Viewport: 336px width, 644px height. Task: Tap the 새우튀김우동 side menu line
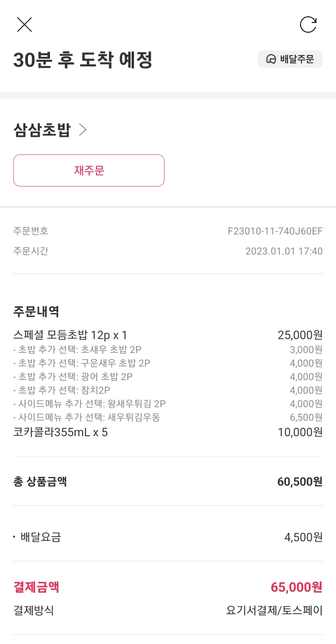click(87, 417)
